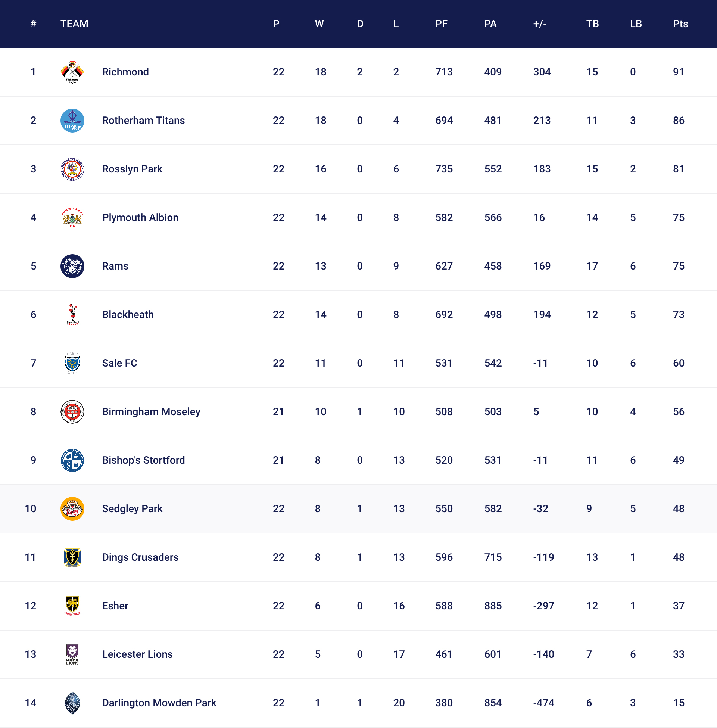
Task: Open the Rotherham Titans blue logo
Action: click(72, 121)
